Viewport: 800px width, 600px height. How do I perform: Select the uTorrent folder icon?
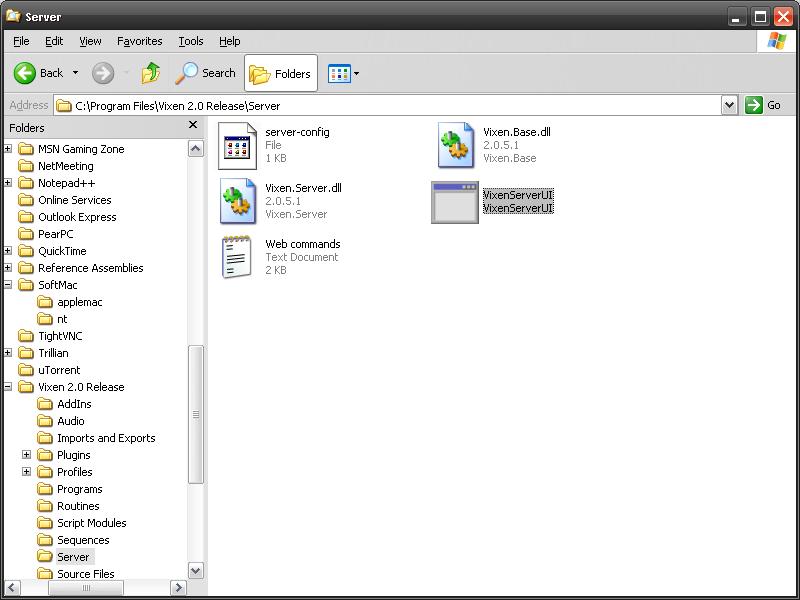point(26,370)
